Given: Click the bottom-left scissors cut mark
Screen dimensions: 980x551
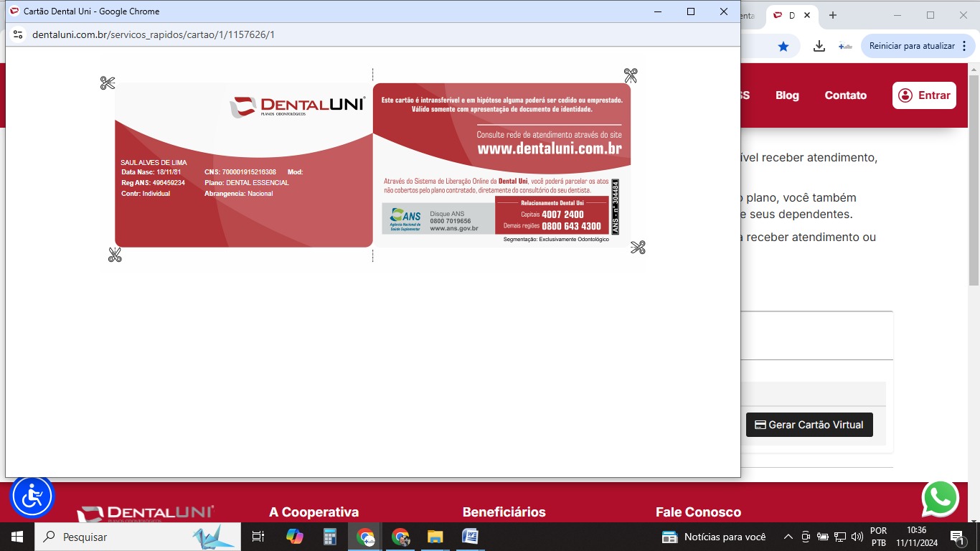Looking at the screenshot, I should click(115, 254).
